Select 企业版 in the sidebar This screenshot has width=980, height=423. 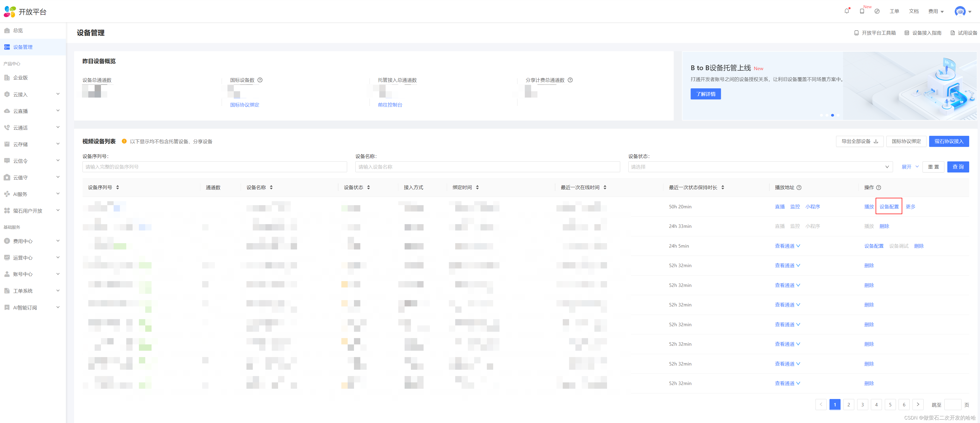pyautogui.click(x=21, y=78)
